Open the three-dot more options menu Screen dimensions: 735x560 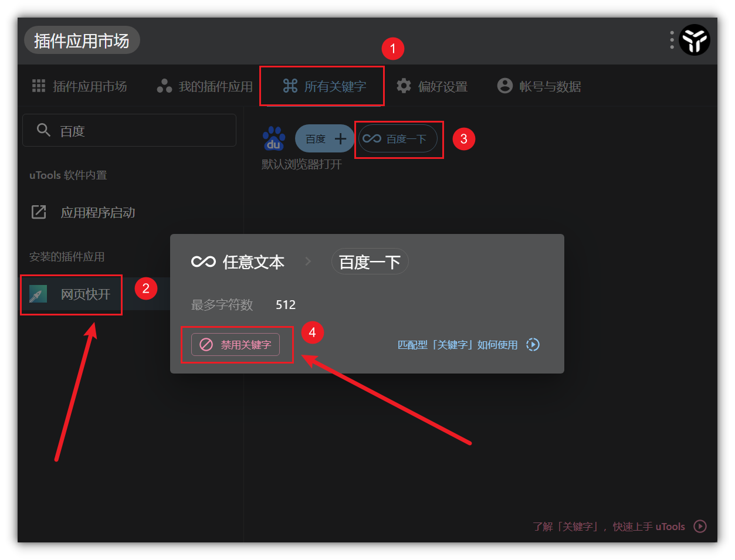672,40
